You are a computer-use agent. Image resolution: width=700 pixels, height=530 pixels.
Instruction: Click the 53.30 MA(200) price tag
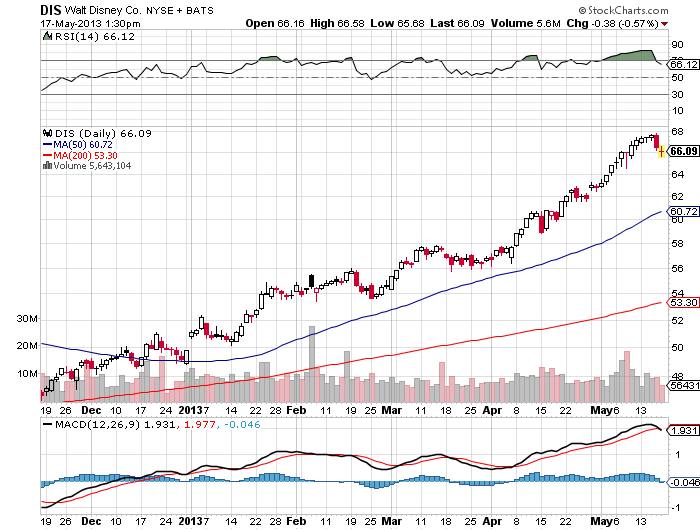pos(683,302)
